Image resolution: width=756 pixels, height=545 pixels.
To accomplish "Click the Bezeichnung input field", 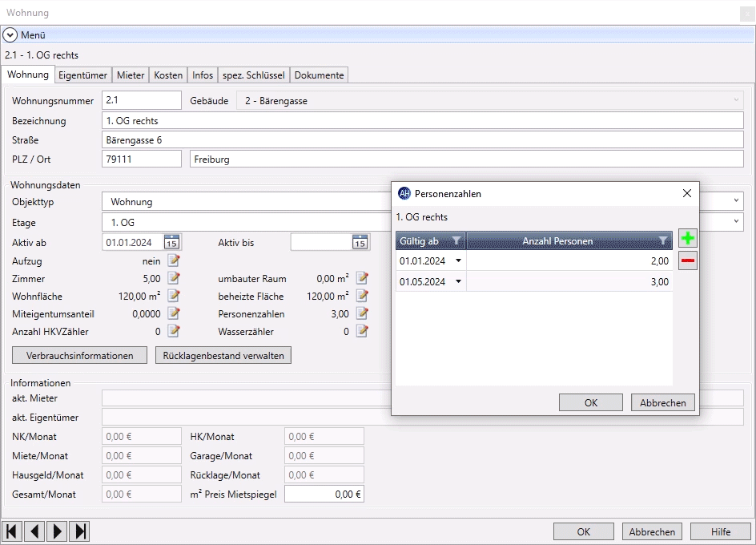I will [423, 121].
